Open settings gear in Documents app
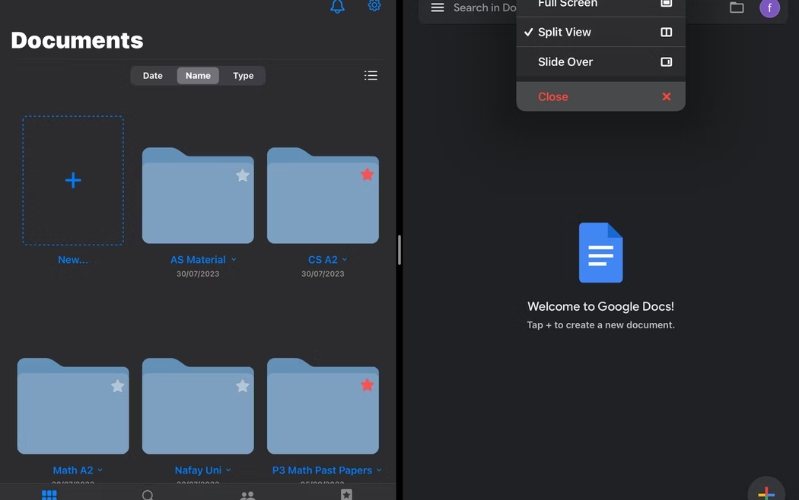This screenshot has width=799, height=500. point(374,5)
